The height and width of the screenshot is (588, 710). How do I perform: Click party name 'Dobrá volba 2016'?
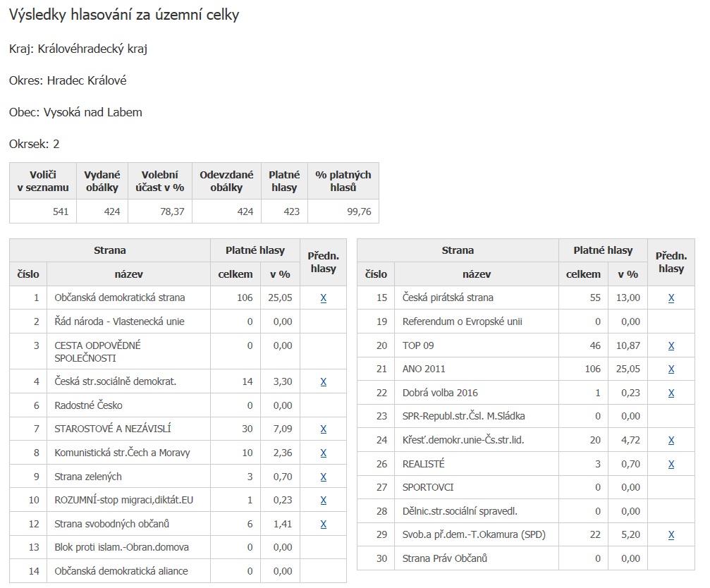tap(440, 393)
